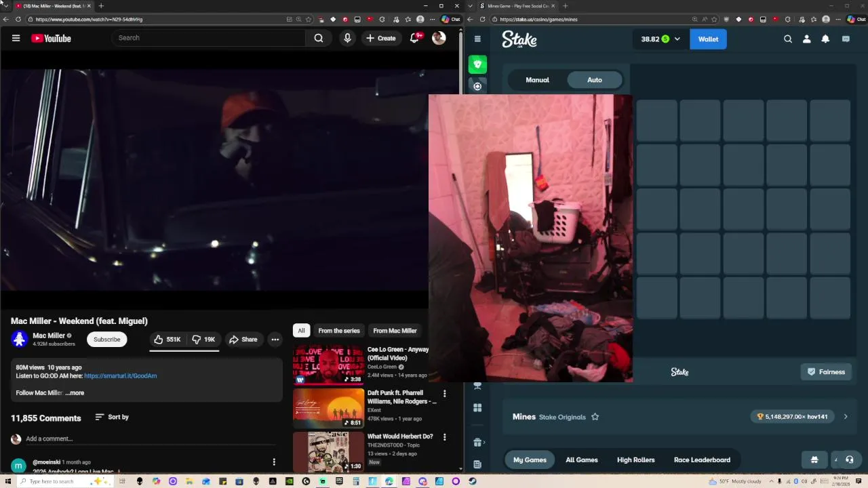Open the Stake Wallet
Image resolution: width=868 pixels, height=488 pixels.
coord(708,39)
